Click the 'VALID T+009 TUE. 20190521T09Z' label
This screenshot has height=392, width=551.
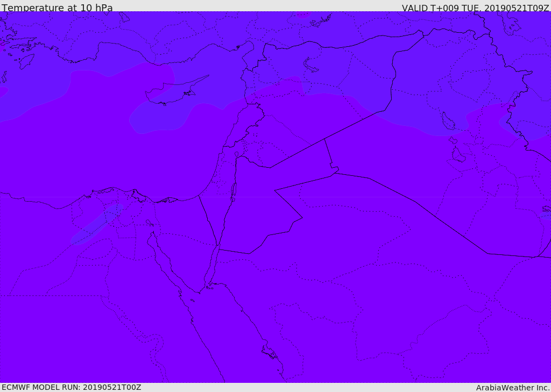[475, 8]
